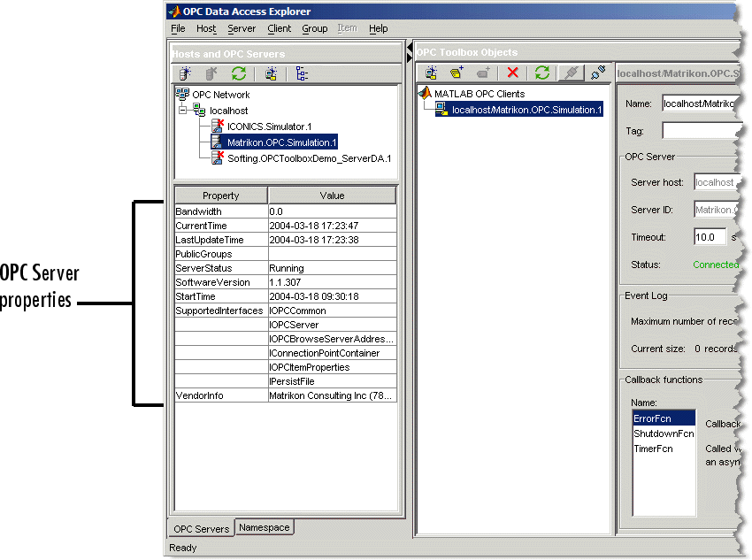Click the Add Group icon in OPC Toolbox Objects
Viewport: 752px width, 560px height.
pos(456,73)
